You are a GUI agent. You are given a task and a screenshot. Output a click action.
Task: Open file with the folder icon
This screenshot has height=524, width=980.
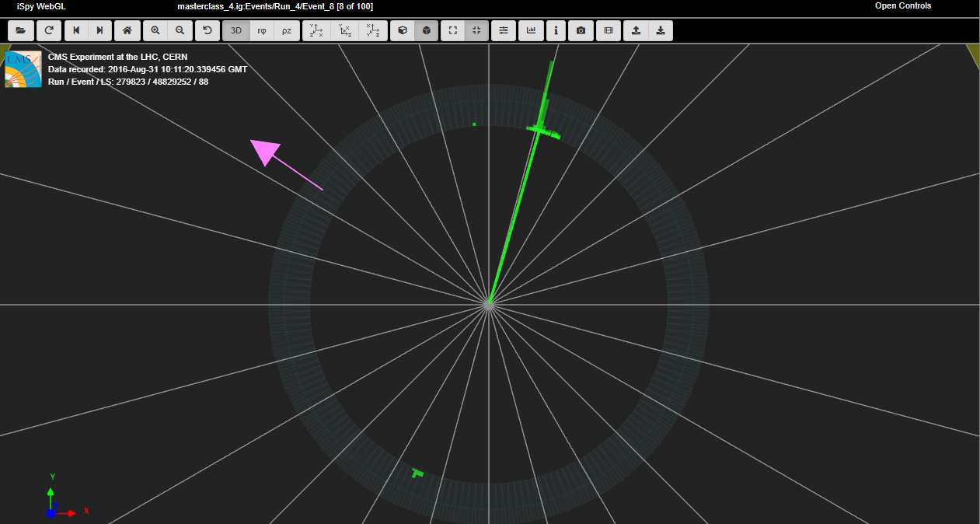click(x=20, y=30)
